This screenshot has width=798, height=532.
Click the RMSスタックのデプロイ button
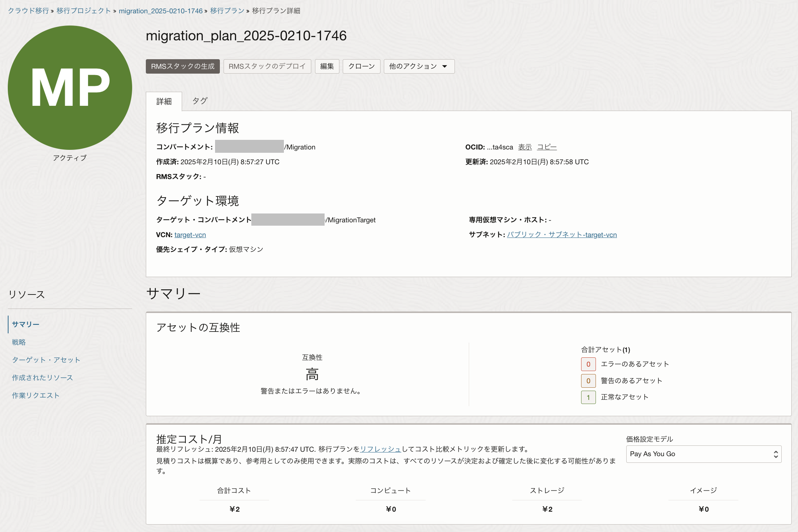[267, 66]
